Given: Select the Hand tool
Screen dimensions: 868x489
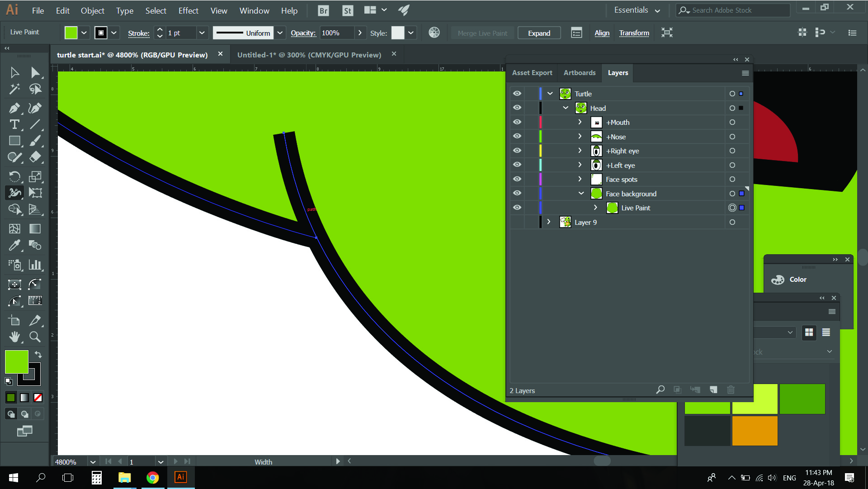Looking at the screenshot, I should pos(14,337).
